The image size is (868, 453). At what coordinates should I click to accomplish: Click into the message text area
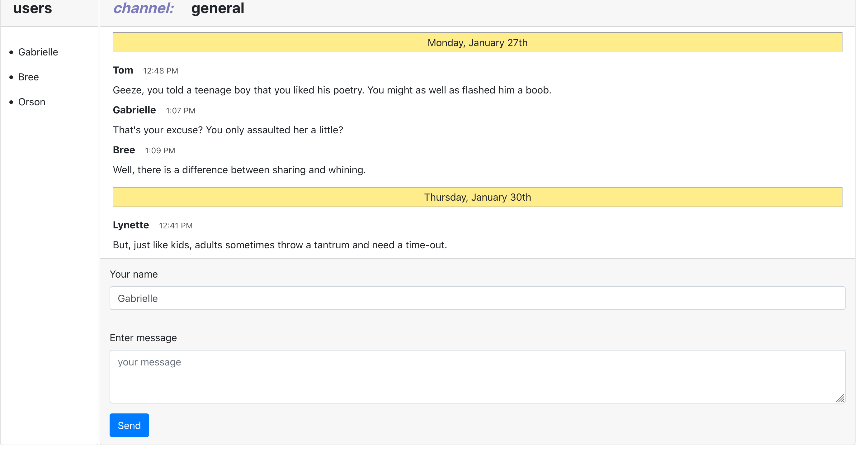coord(477,376)
